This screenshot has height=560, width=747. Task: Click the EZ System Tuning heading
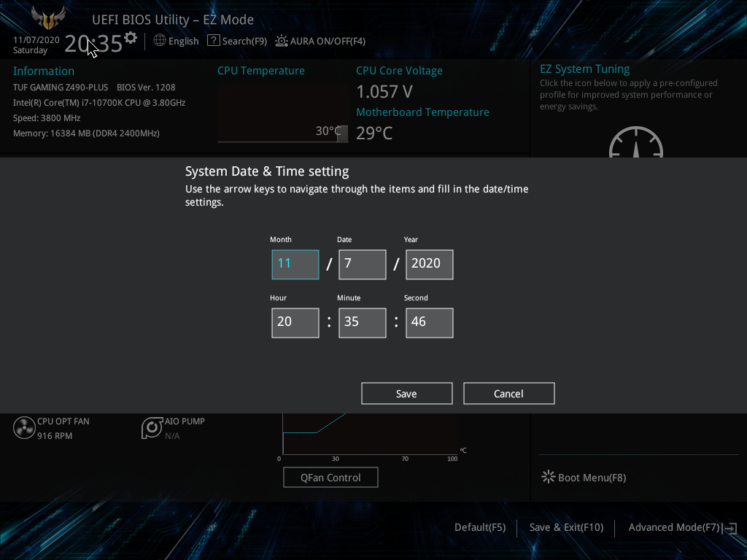584,69
